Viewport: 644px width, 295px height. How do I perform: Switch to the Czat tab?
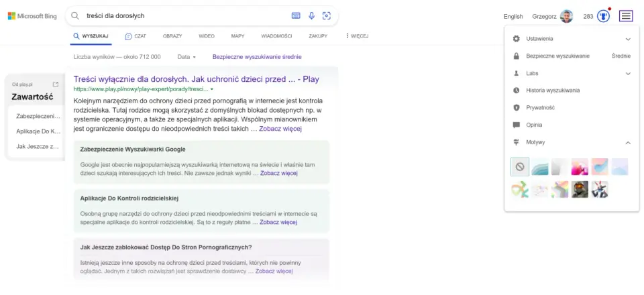point(136,36)
